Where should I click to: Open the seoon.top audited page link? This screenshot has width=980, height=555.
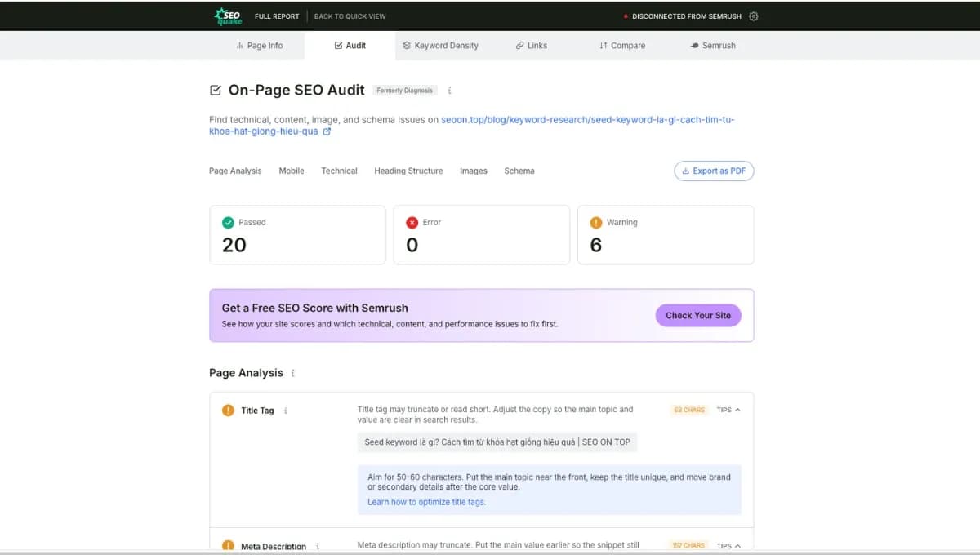point(471,126)
